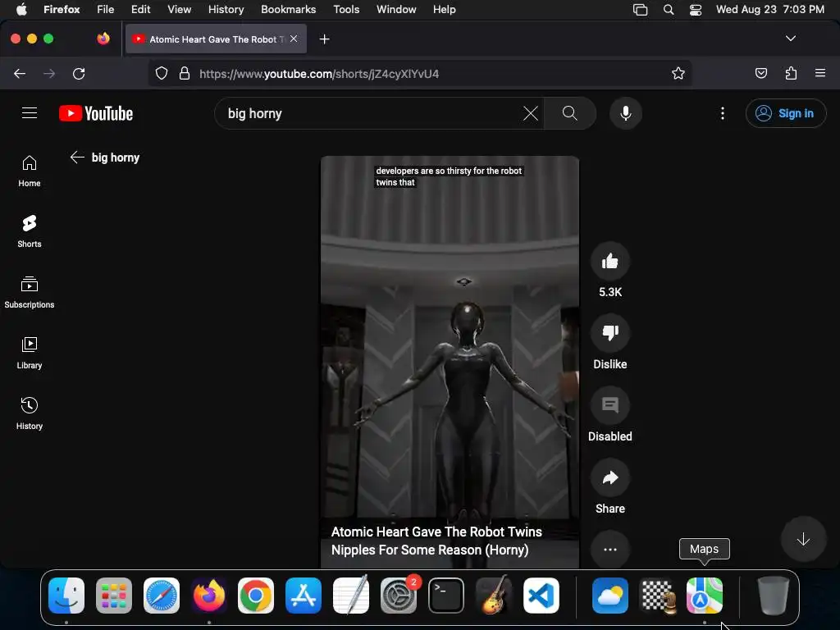Go back to big horny results arrow
840x630 pixels.
click(77, 157)
